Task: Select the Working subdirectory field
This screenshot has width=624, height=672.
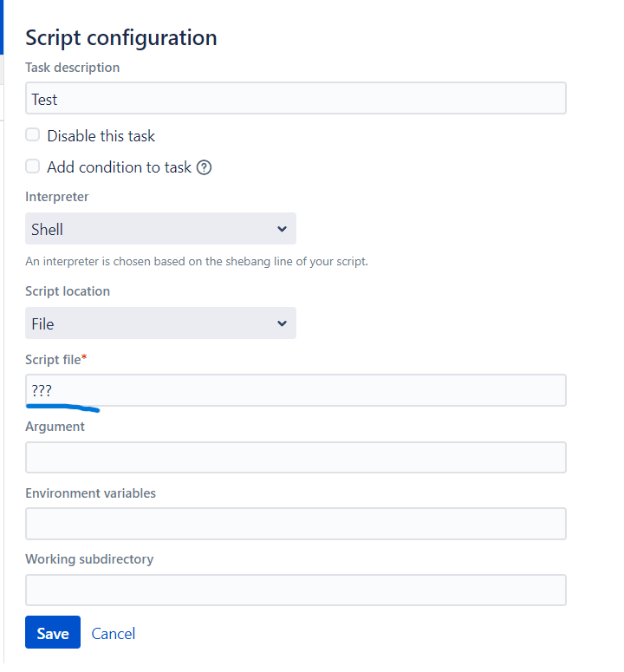Action: pyautogui.click(x=296, y=590)
